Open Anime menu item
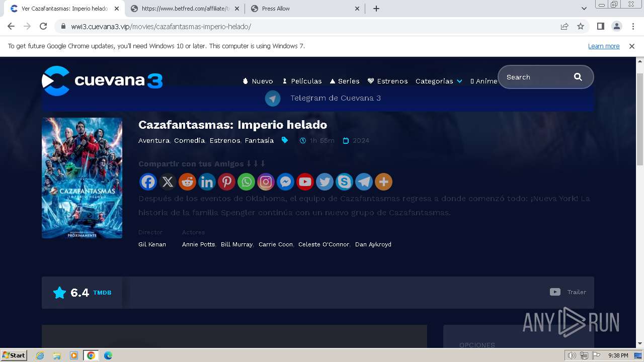This screenshot has width=644, height=362. 484,81
